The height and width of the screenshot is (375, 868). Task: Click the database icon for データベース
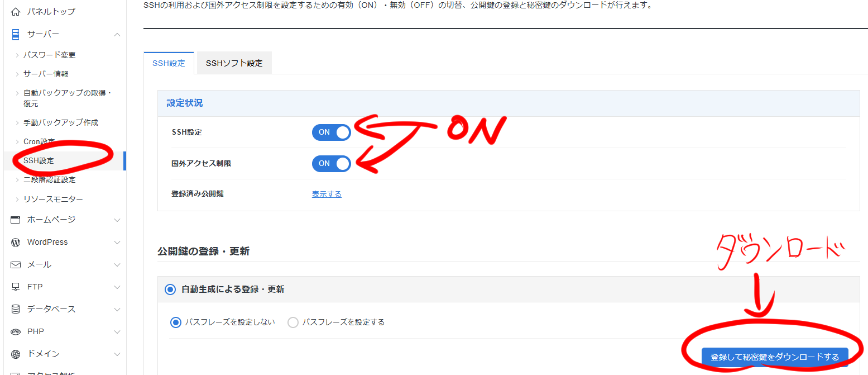point(16,310)
